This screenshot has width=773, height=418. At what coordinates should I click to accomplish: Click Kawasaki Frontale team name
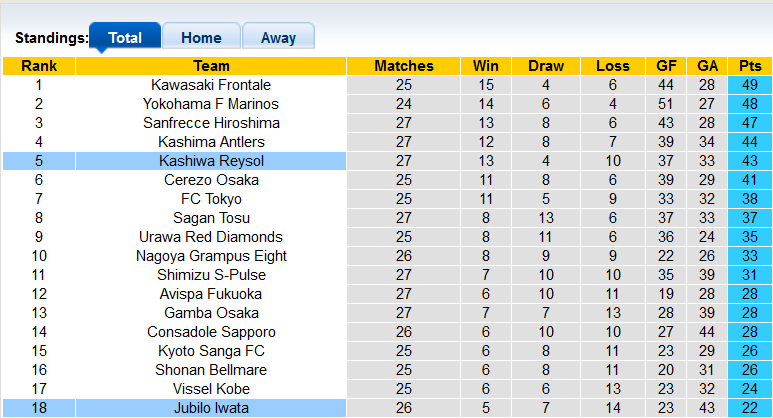(211, 85)
